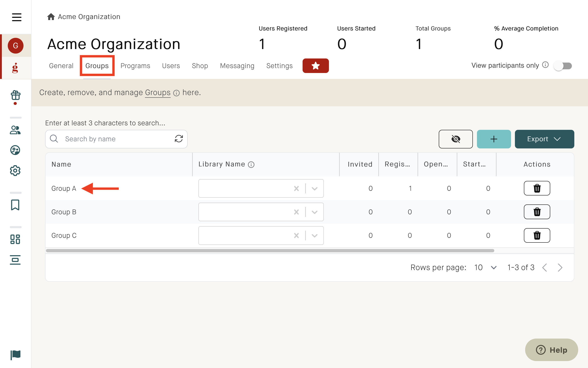Switch to the Users tab

pyautogui.click(x=171, y=66)
